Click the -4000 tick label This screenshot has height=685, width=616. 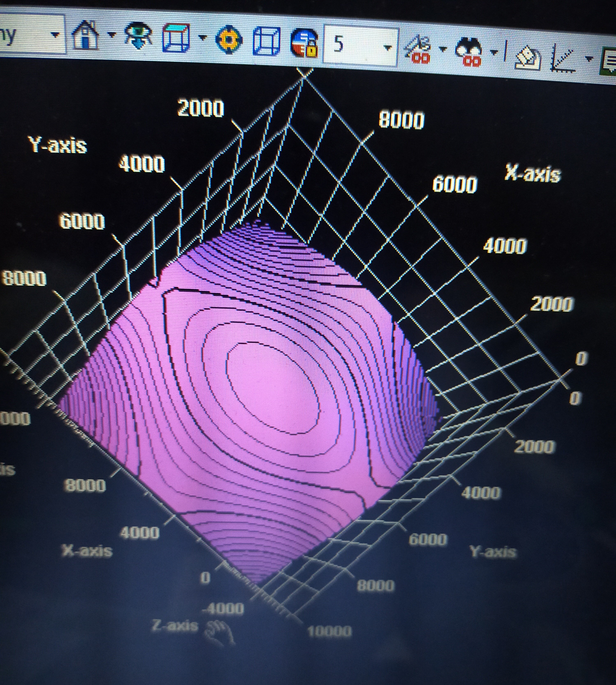coord(223,609)
